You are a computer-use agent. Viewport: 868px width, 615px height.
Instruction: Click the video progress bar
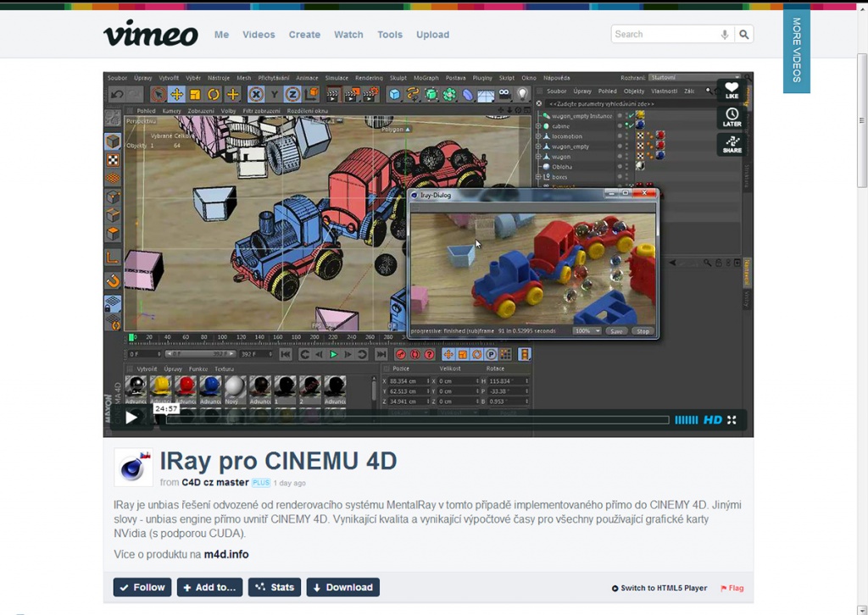point(417,420)
